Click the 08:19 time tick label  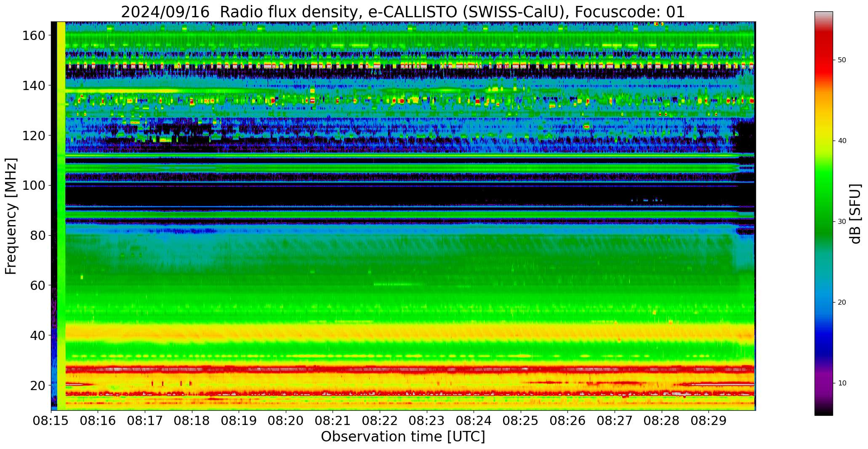point(239,420)
